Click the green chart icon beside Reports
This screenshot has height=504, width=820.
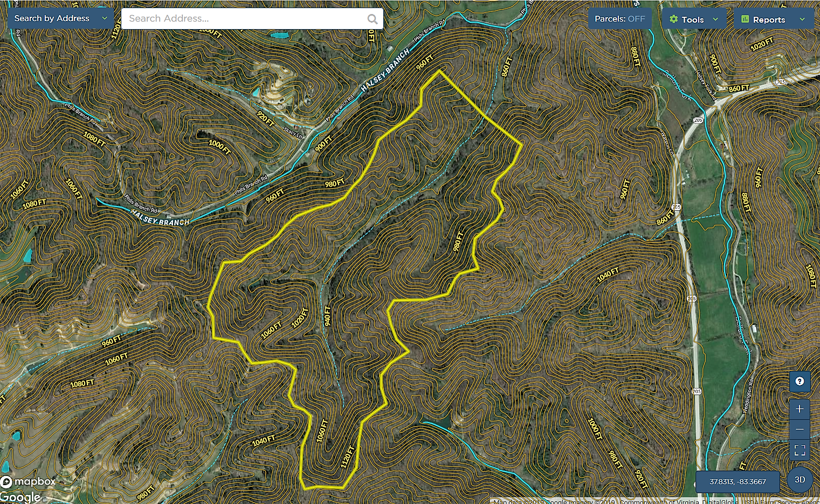745,19
